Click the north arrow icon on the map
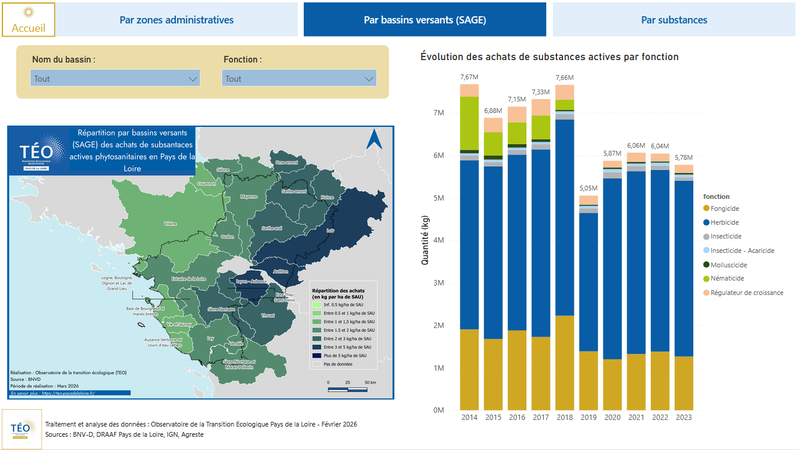Screen dimensions: 799x450 pos(374,139)
